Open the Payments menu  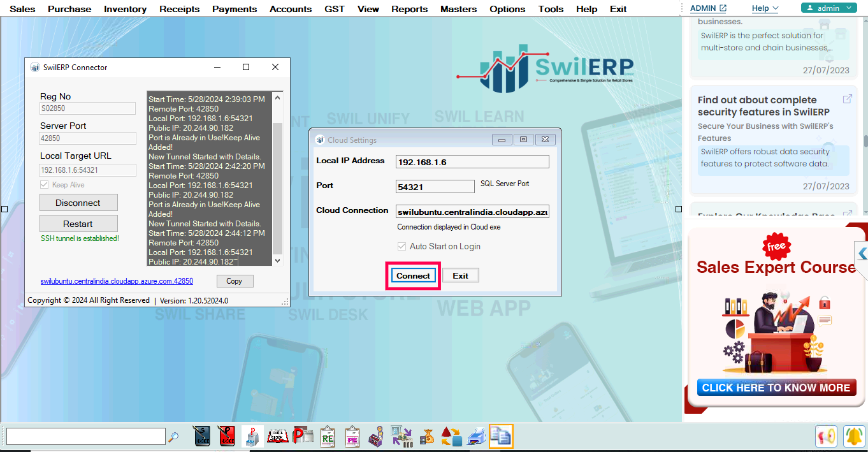[x=235, y=9]
